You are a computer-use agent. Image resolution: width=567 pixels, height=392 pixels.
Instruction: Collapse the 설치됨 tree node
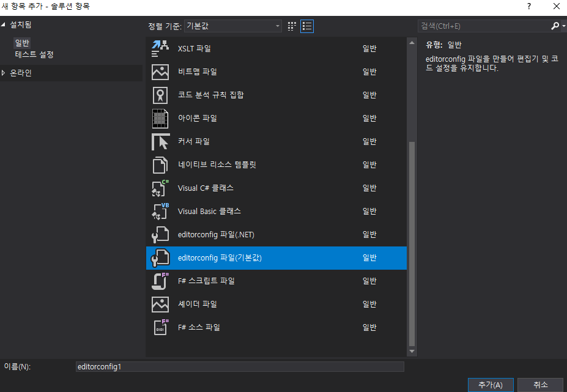(3, 24)
